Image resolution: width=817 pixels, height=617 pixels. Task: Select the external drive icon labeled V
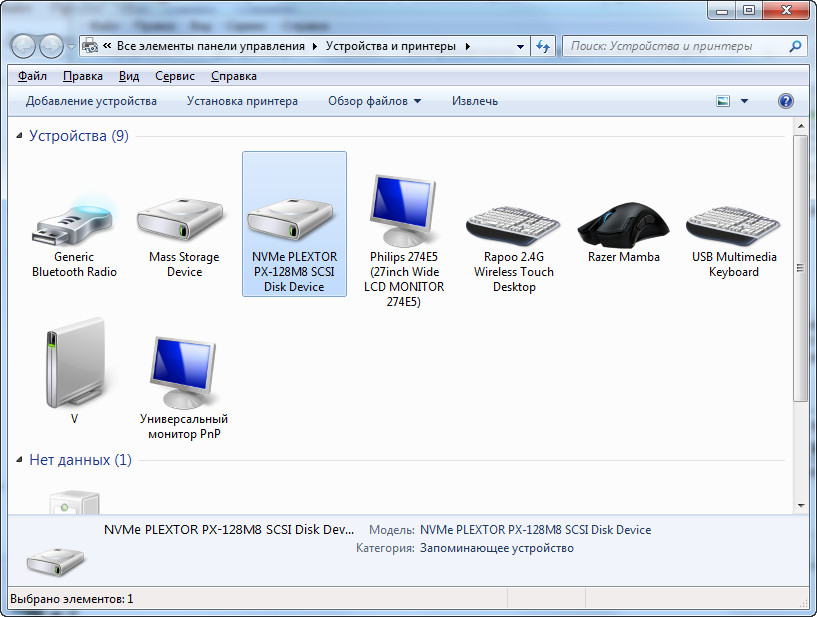click(74, 363)
